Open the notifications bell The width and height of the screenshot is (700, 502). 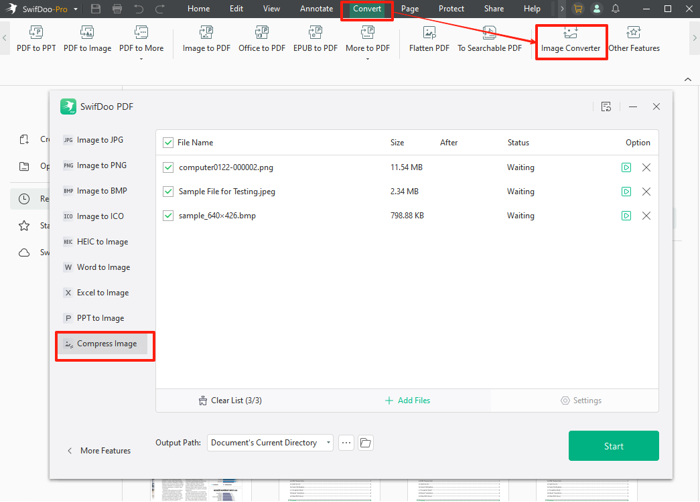(616, 8)
